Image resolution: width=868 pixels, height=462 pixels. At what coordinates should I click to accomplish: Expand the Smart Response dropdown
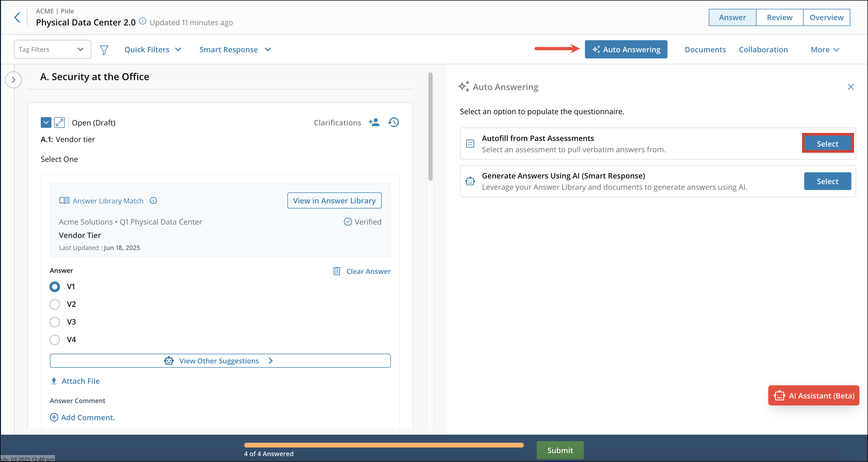click(235, 49)
